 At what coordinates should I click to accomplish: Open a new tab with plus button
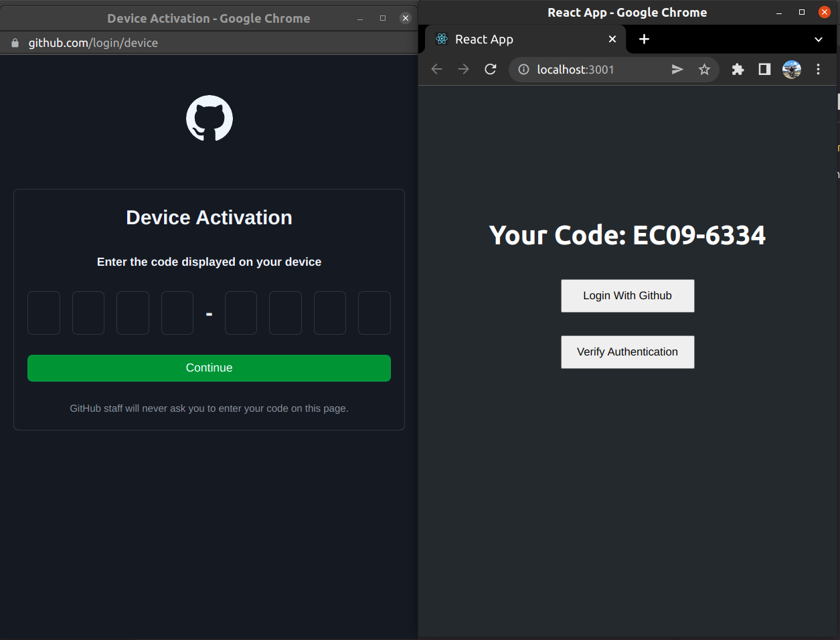644,39
